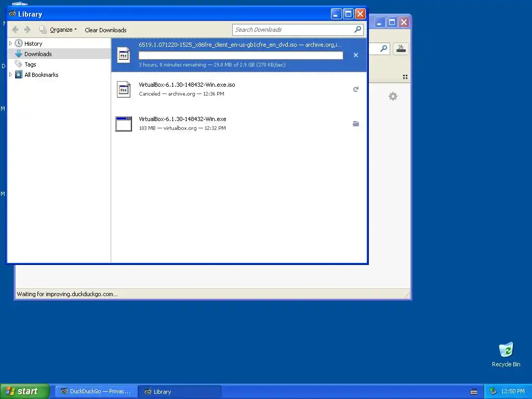This screenshot has height=399, width=532.
Task: Open the browser gear settings icon
Action: pos(393,96)
